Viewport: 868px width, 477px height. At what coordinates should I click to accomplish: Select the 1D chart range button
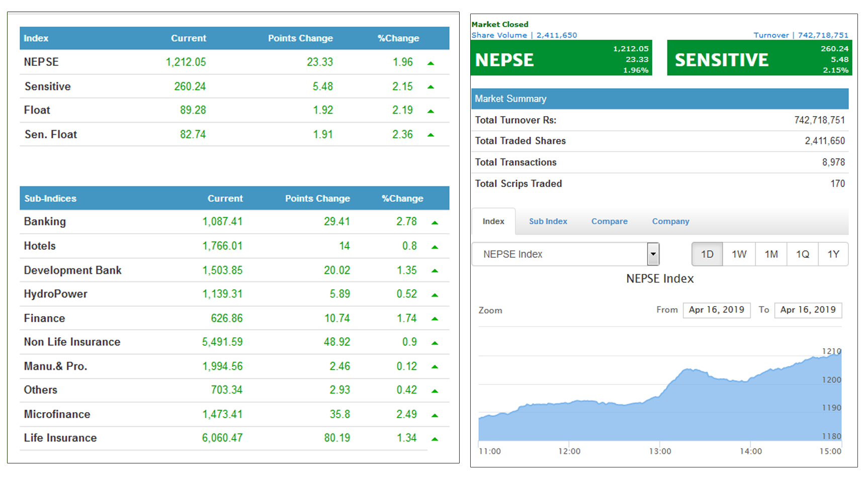pyautogui.click(x=707, y=254)
